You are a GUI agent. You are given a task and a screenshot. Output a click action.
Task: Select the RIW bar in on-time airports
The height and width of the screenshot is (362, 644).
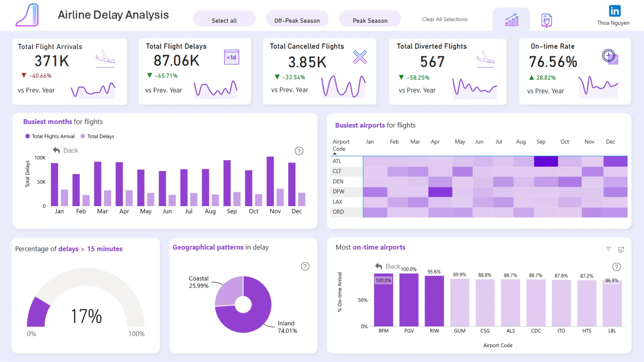434,301
